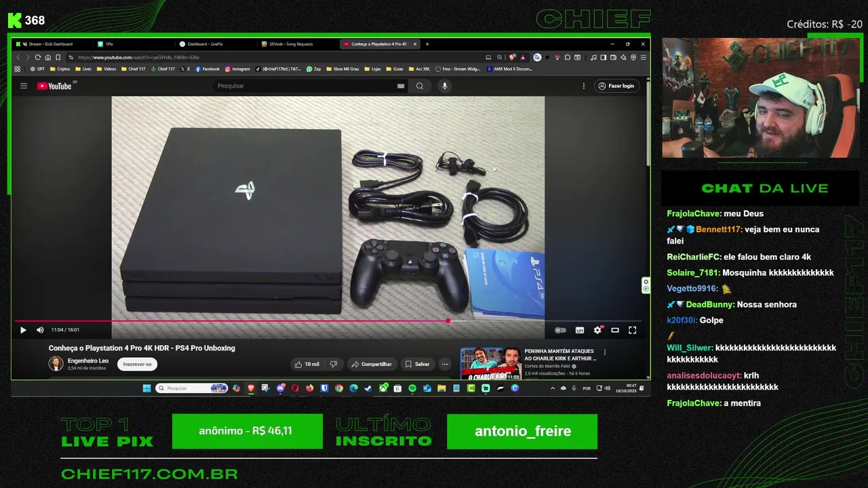Image resolution: width=868 pixels, height=488 pixels.
Task: Click the YouTube search magnifier button
Action: pos(420,86)
